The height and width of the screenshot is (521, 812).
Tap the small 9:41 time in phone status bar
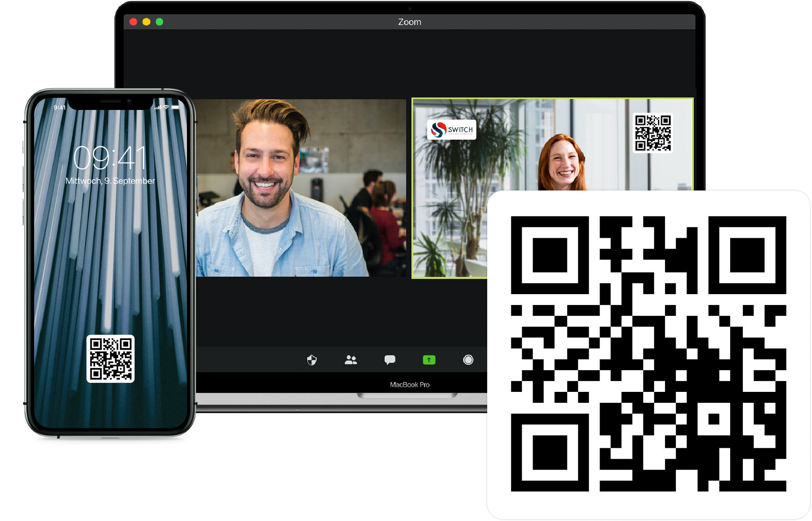pyautogui.click(x=60, y=108)
